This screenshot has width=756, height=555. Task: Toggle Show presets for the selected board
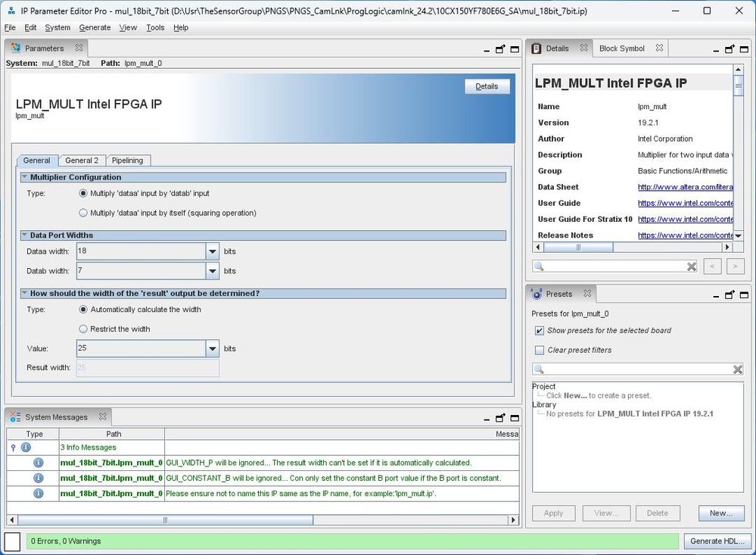tap(540, 331)
